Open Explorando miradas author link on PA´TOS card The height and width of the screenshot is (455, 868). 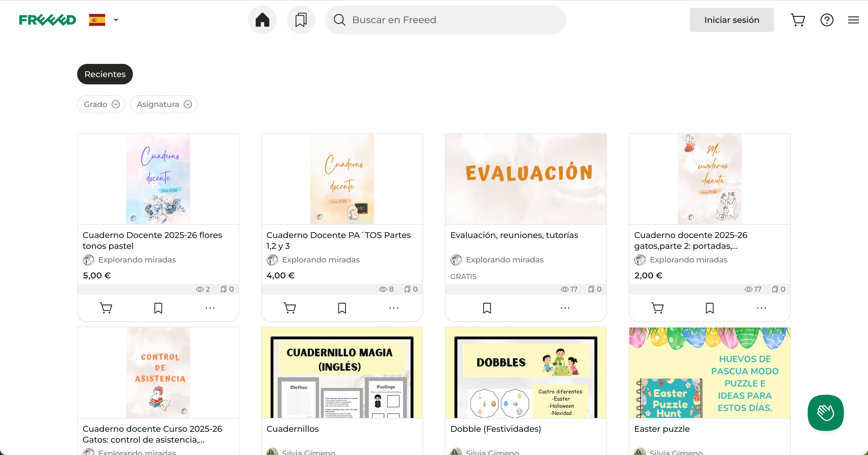pyautogui.click(x=320, y=260)
